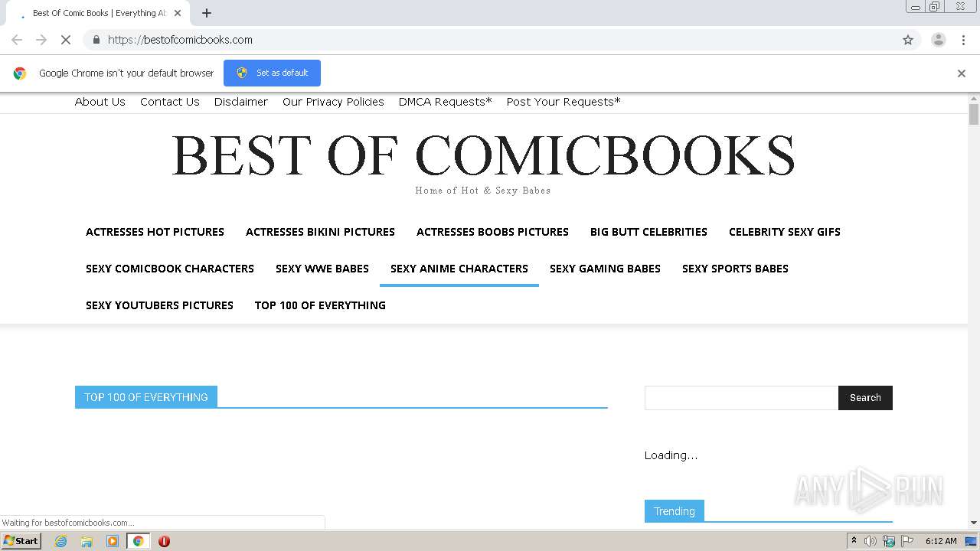
Task: Open the network tray icon
Action: (x=889, y=541)
